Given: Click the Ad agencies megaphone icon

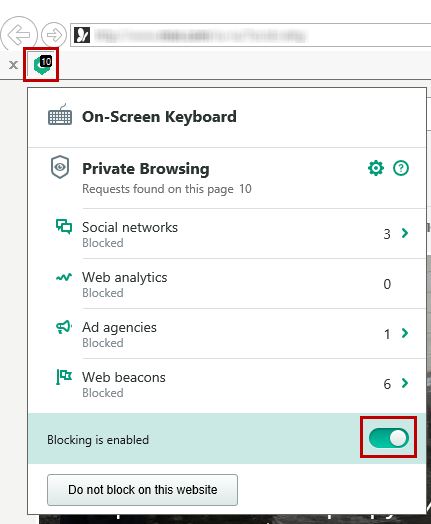Looking at the screenshot, I should tap(64, 327).
